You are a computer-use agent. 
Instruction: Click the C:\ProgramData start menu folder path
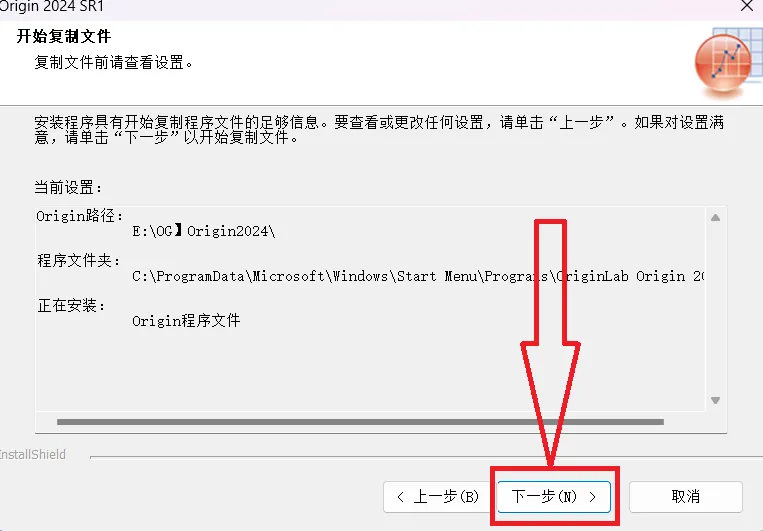[x=418, y=276]
